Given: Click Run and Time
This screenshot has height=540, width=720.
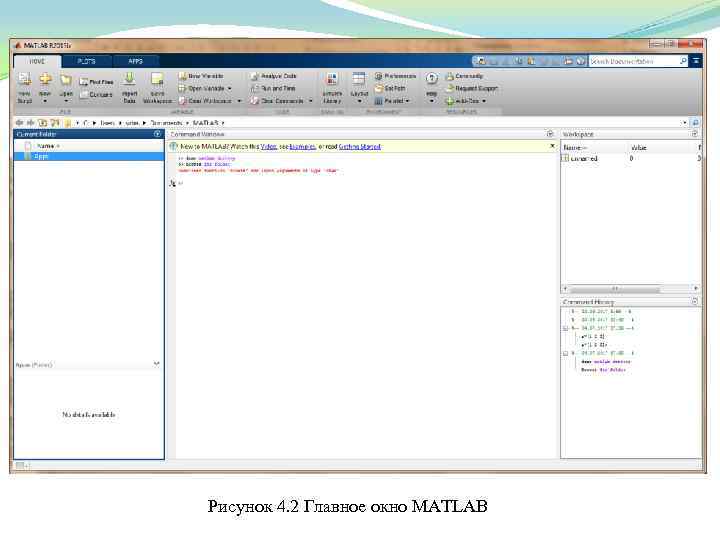Looking at the screenshot, I should coord(274,88).
